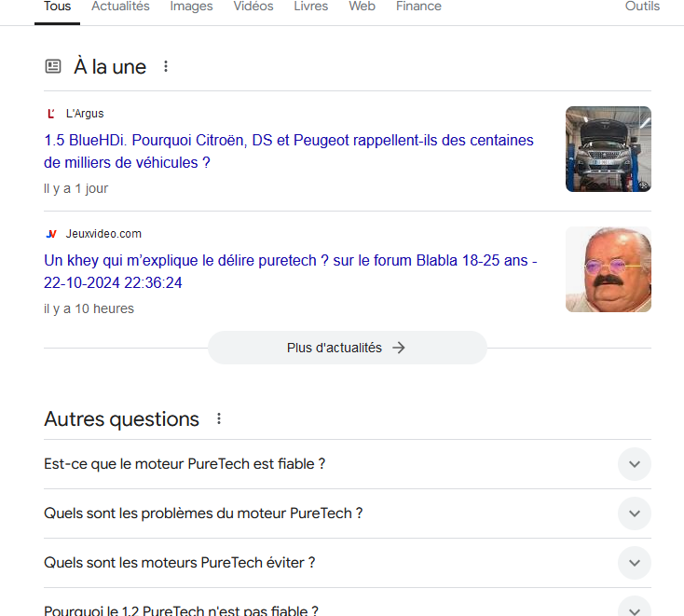
Task: Click question 'Quels sont les problèmes du moteur PureTech ?'
Action: click(203, 513)
